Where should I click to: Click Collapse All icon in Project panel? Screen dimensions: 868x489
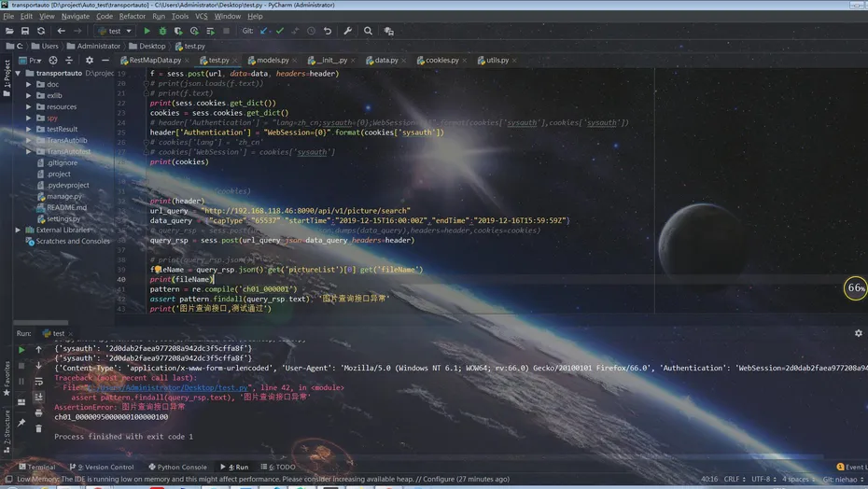69,60
